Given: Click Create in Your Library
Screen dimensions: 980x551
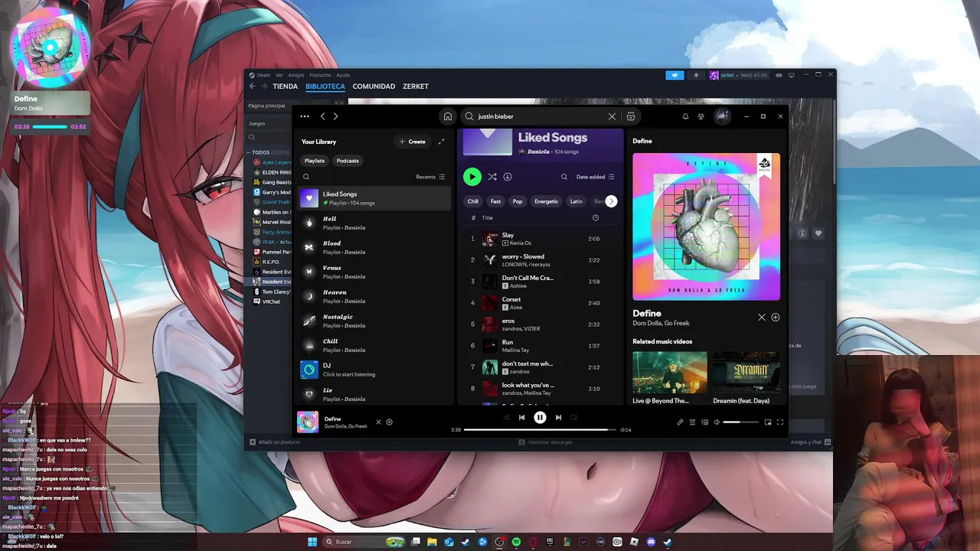Looking at the screenshot, I should click(x=413, y=142).
